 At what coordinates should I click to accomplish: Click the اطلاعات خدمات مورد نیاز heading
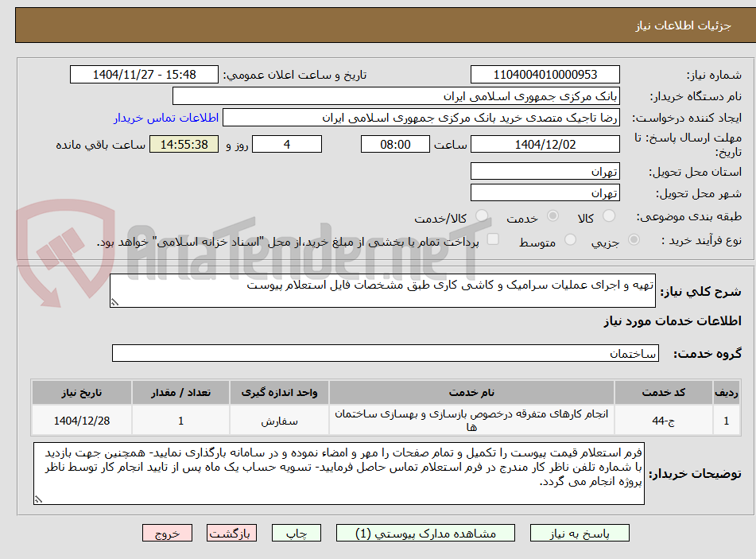[672, 321]
